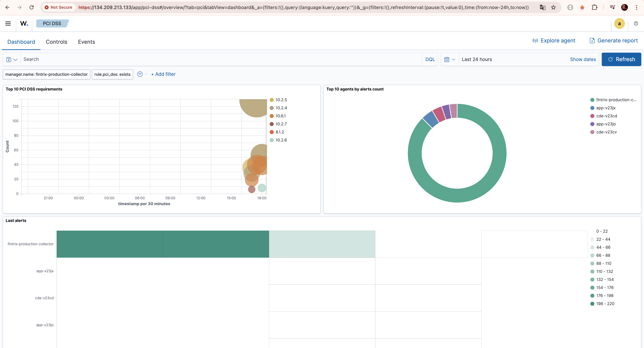644x348 pixels.
Task: Toggle cde-v23cd in donut legend
Action: (x=604, y=116)
